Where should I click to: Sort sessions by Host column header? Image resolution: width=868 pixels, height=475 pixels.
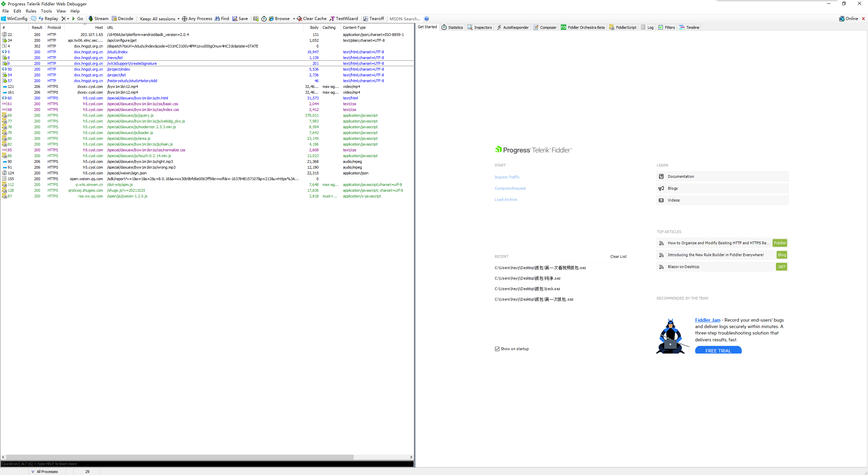click(85, 27)
